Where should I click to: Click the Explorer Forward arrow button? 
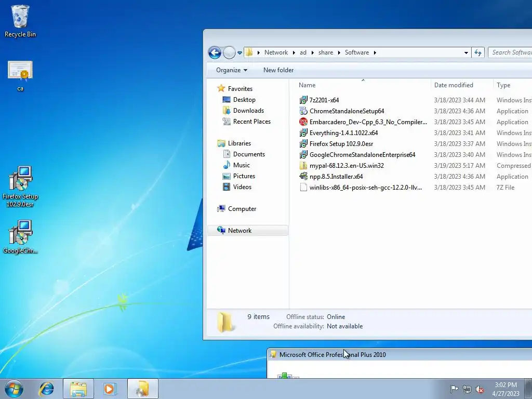pyautogui.click(x=229, y=52)
